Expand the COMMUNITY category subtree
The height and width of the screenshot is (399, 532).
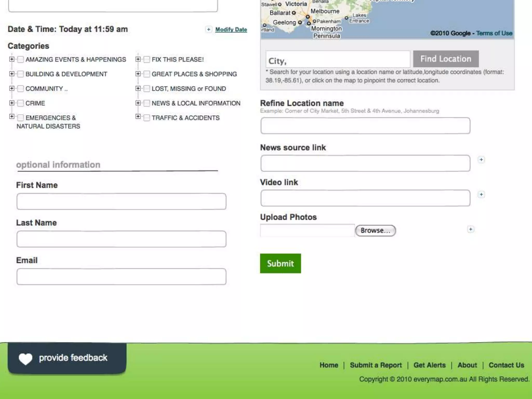12,88
